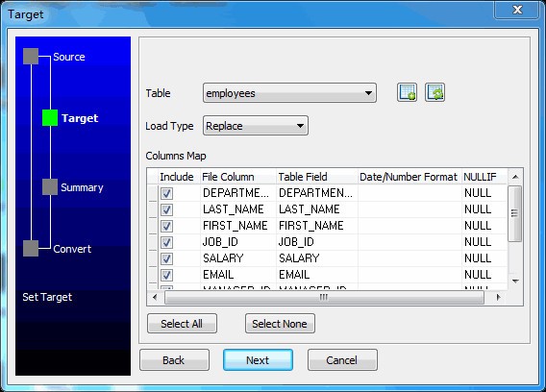
Task: Uncheck Include for the FIRST_NAME row
Action: tap(166, 226)
